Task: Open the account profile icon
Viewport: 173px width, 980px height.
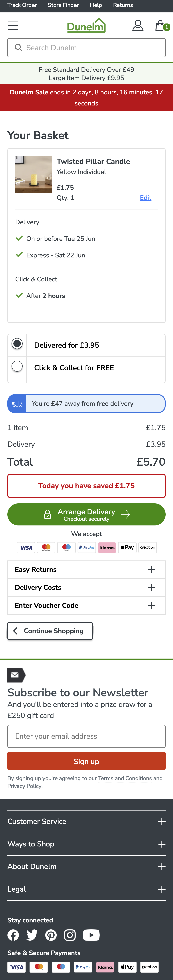Action: [x=138, y=25]
